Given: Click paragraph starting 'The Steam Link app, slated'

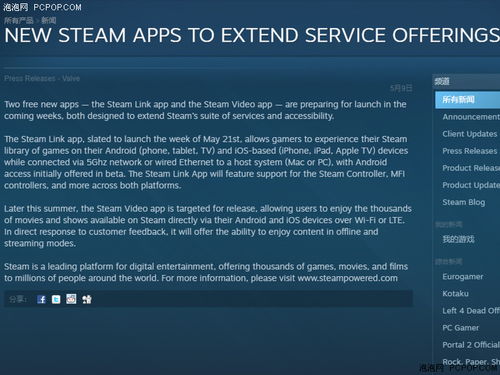Looking at the screenshot, I should 206,162.
